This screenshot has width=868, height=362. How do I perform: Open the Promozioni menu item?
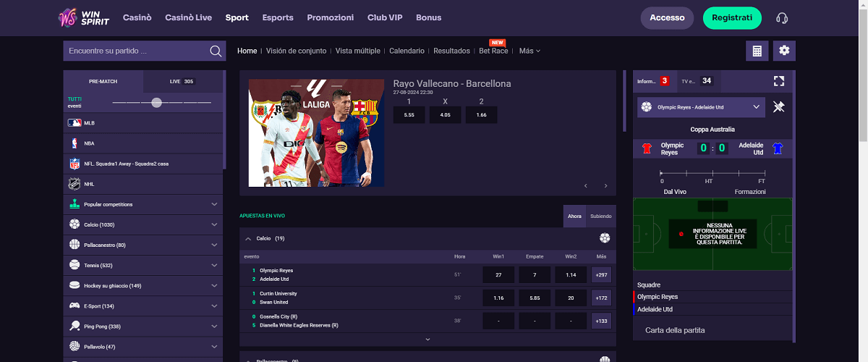pyautogui.click(x=331, y=17)
